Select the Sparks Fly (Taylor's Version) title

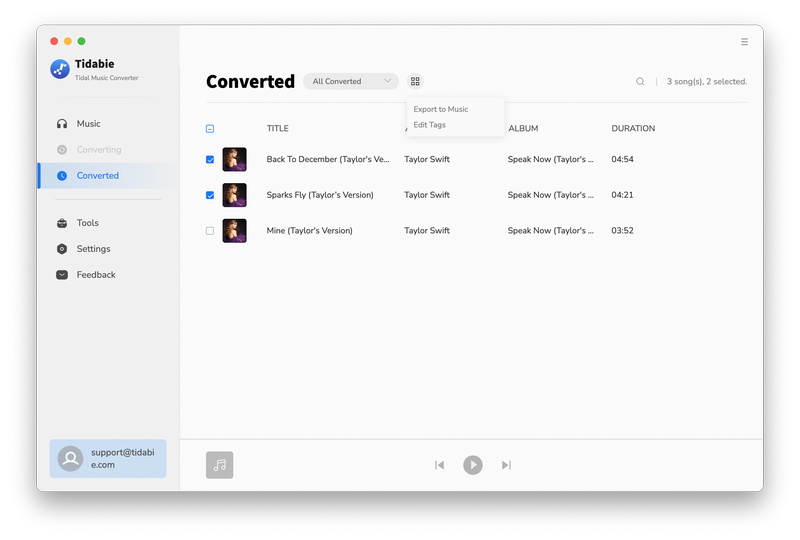320,195
